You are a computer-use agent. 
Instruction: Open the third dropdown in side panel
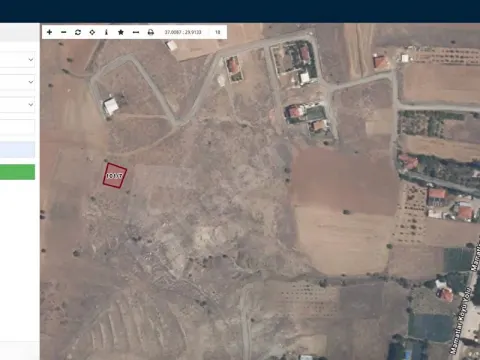point(17,105)
